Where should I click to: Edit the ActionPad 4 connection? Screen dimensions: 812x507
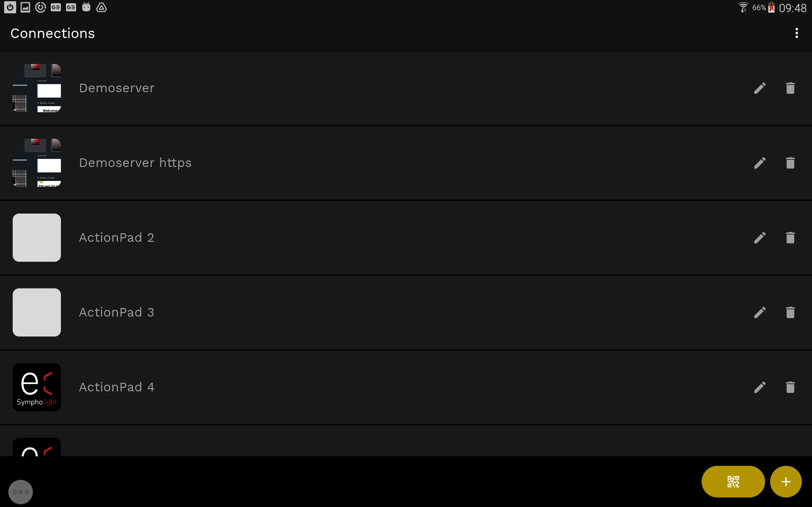click(x=760, y=387)
